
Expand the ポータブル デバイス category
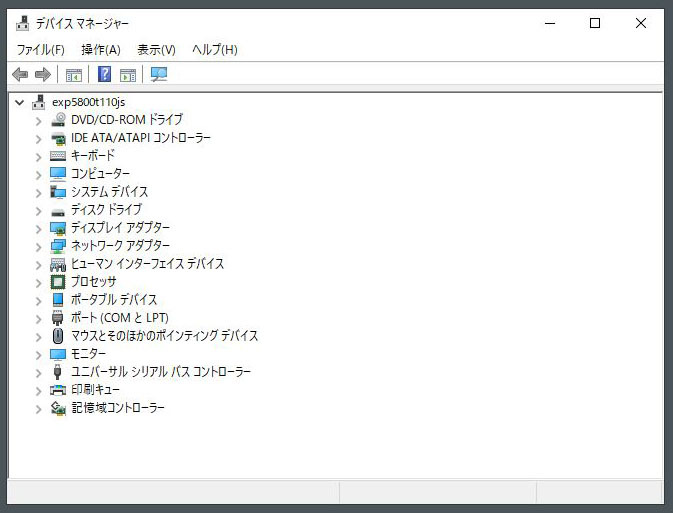(x=39, y=301)
